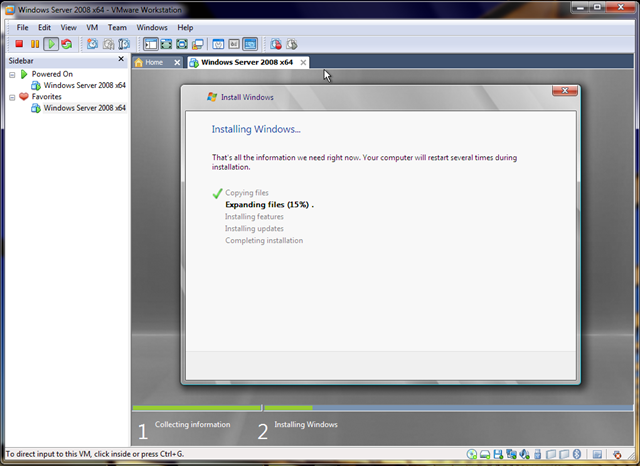Click the green Power On play icon
The height and width of the screenshot is (466, 640).
pyautogui.click(x=51, y=44)
